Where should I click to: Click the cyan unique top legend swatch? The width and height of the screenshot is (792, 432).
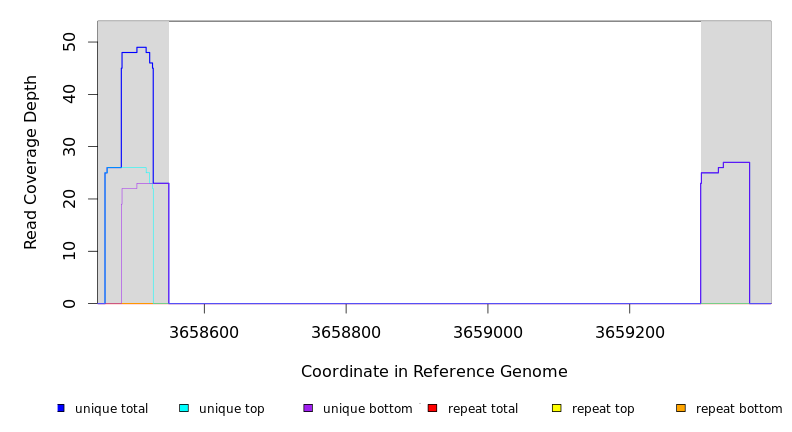click(184, 408)
